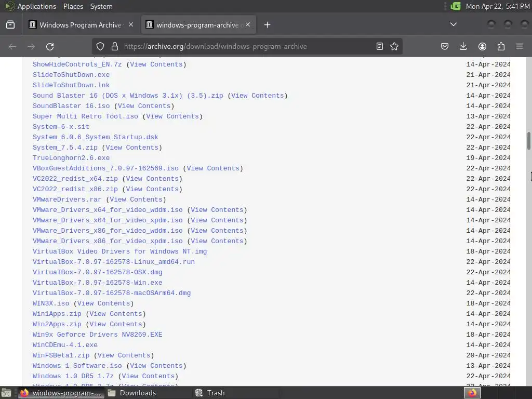The width and height of the screenshot is (532, 399).
Task: Open the Downloads panel arrow icon
Action: (463, 46)
